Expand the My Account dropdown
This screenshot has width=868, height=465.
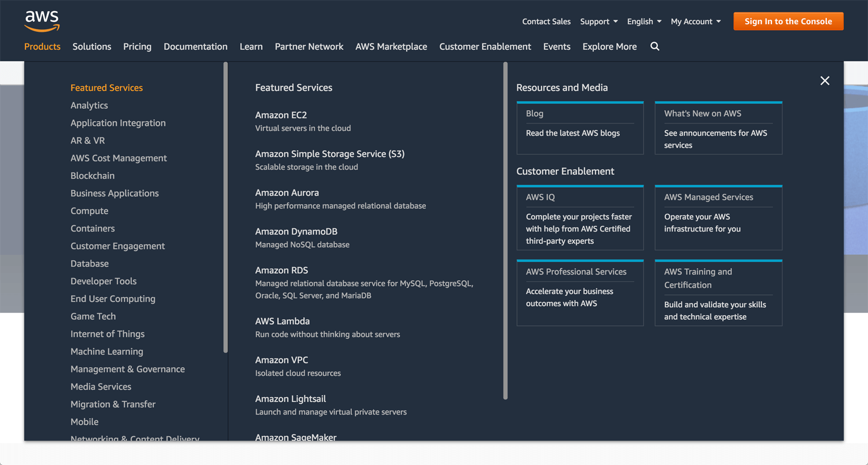(x=696, y=21)
